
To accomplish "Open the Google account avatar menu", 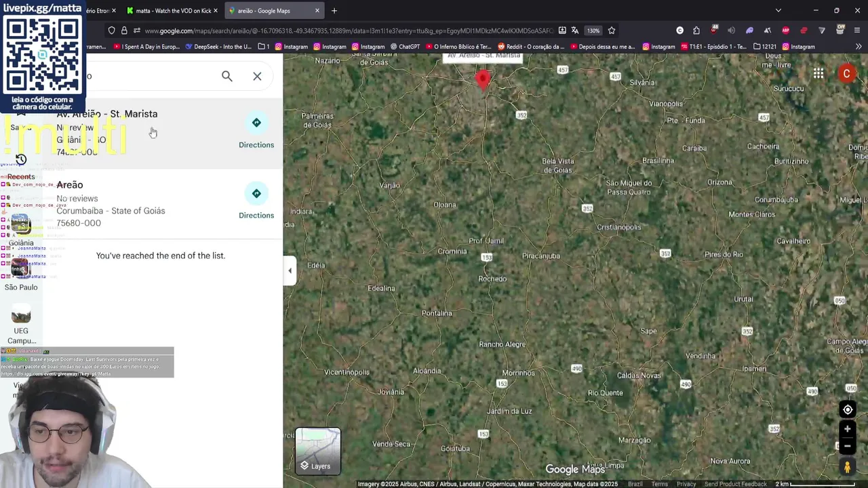I will 846,73.
